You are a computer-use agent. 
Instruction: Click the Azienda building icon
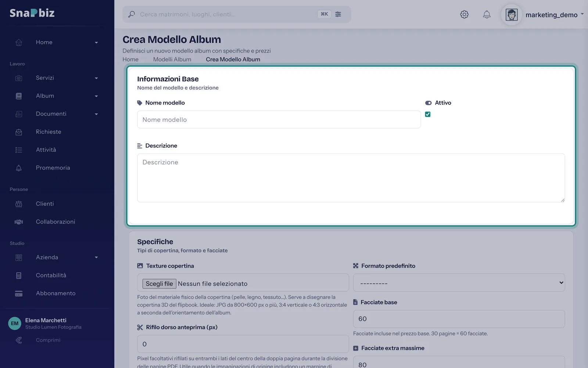coord(19,258)
